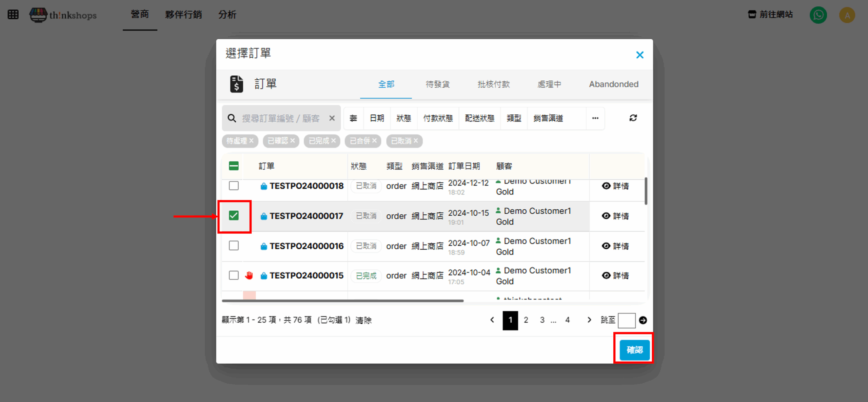Toggle the select-all header checkbox
Viewport: 868px width, 402px height.
click(x=234, y=166)
